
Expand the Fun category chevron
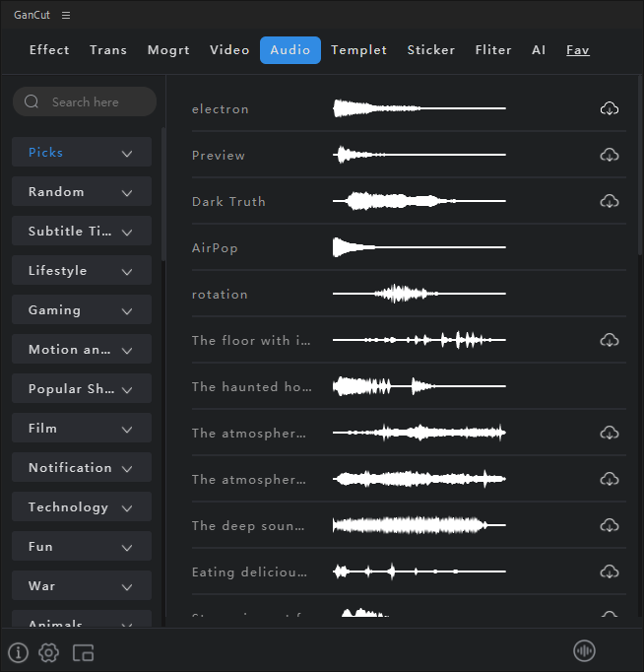(x=127, y=548)
